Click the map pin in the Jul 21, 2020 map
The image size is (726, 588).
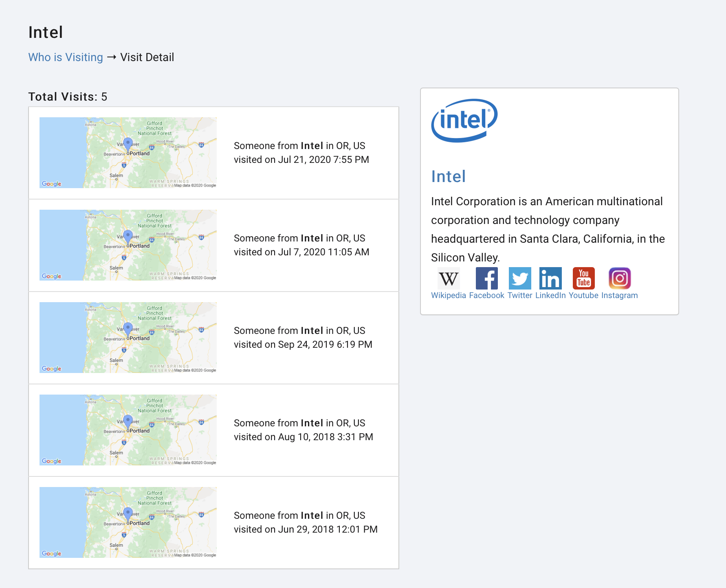pos(128,145)
